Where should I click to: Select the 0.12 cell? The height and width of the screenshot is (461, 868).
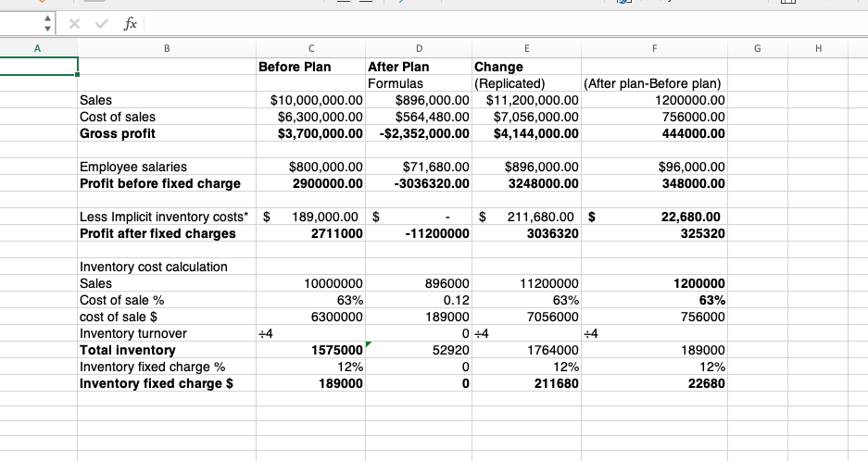(x=419, y=300)
